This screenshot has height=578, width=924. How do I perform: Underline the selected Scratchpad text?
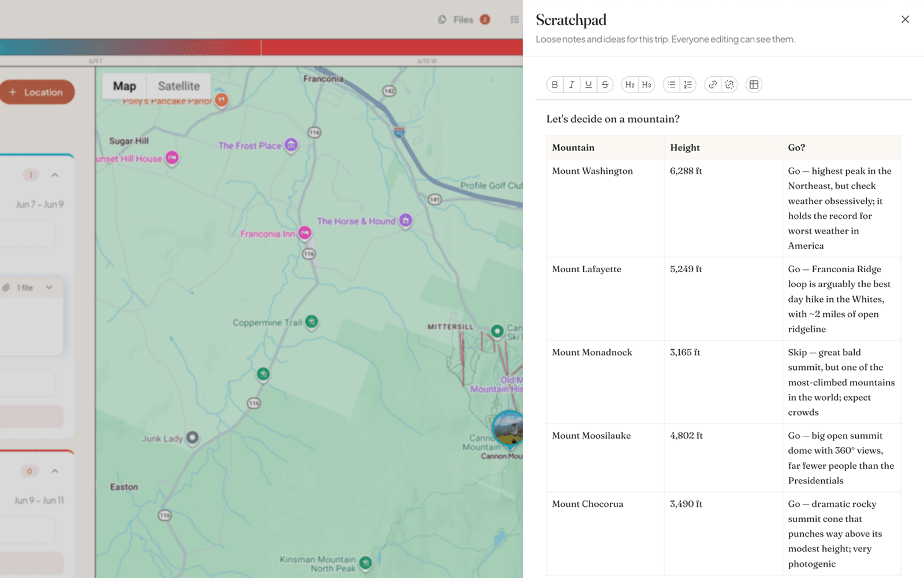(588, 85)
